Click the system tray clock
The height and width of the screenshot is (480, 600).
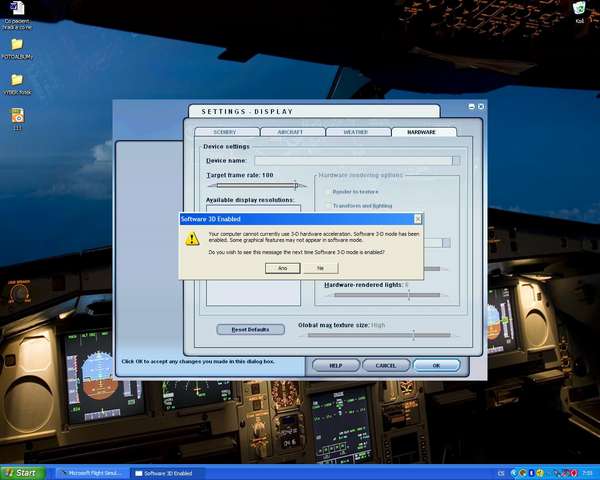[587, 473]
